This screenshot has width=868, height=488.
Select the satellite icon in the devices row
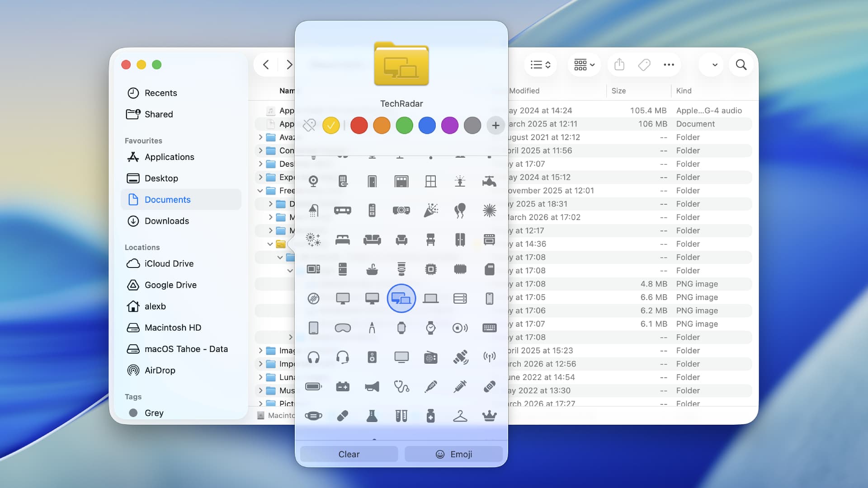(x=460, y=357)
